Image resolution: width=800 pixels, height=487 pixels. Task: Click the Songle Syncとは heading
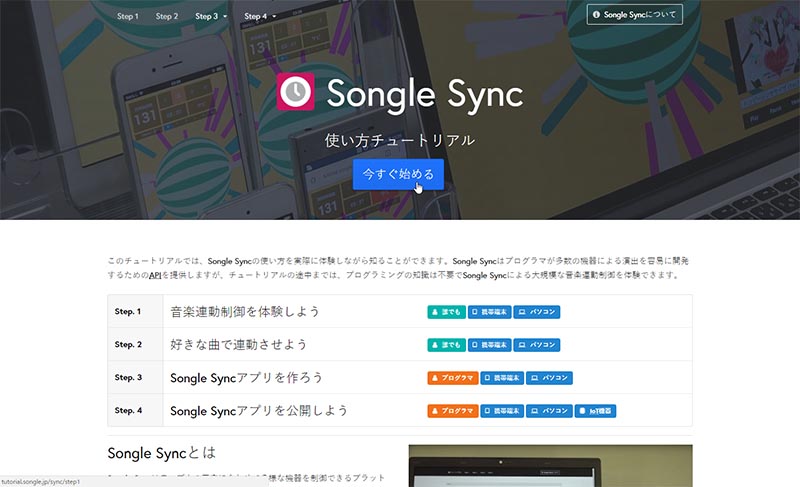point(162,453)
